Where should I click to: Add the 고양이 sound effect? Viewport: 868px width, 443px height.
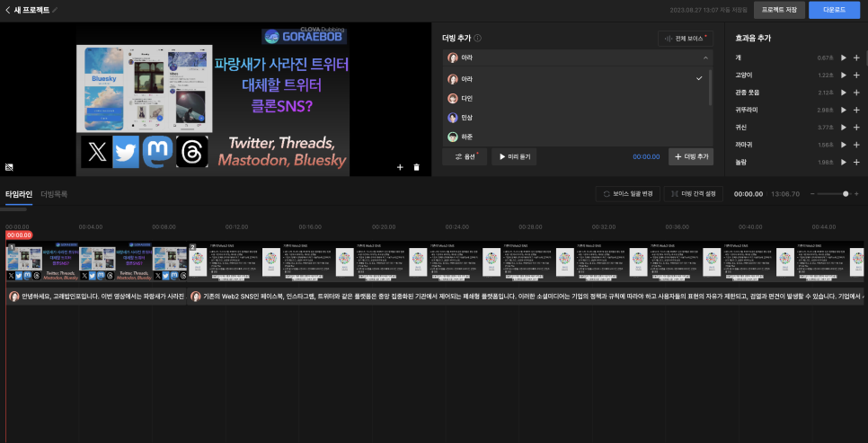click(856, 75)
